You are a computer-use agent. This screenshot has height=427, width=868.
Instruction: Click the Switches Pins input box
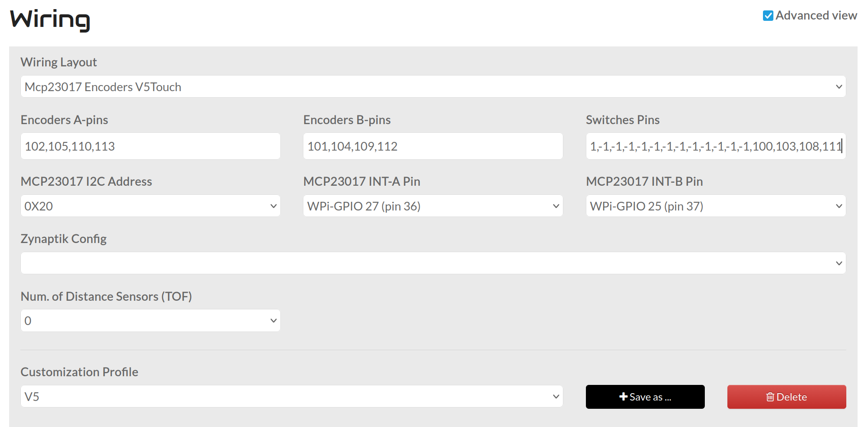point(715,146)
